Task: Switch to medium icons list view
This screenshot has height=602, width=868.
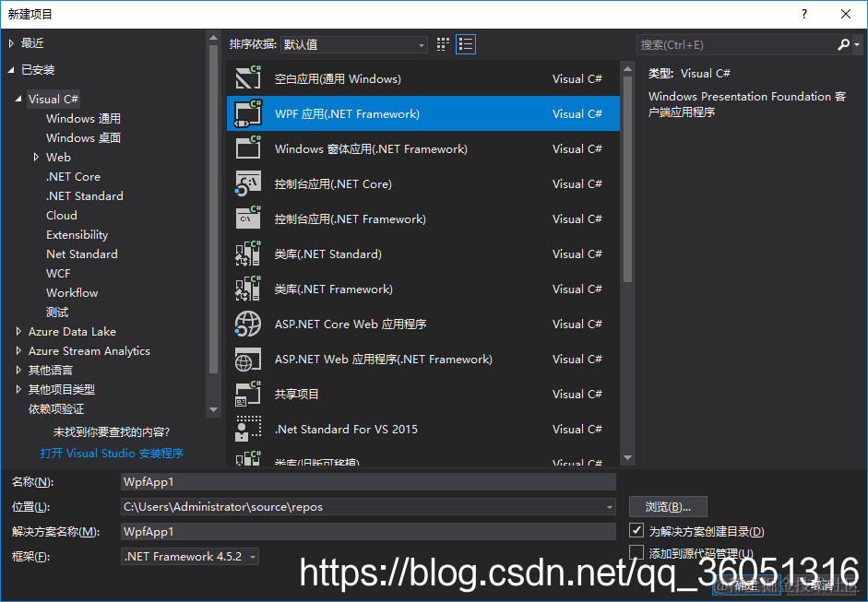Action: [x=466, y=44]
